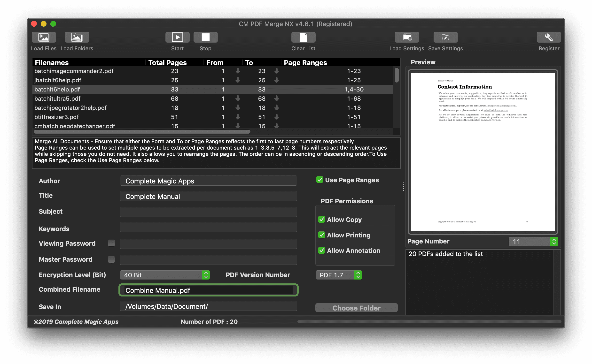Toggle the Allow Printing permission
The width and height of the screenshot is (592, 364).
321,235
